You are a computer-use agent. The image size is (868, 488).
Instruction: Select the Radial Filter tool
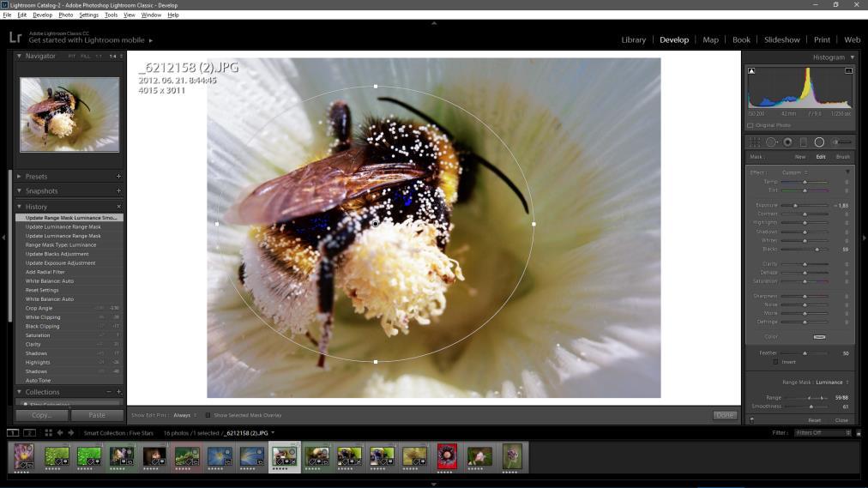tap(819, 142)
